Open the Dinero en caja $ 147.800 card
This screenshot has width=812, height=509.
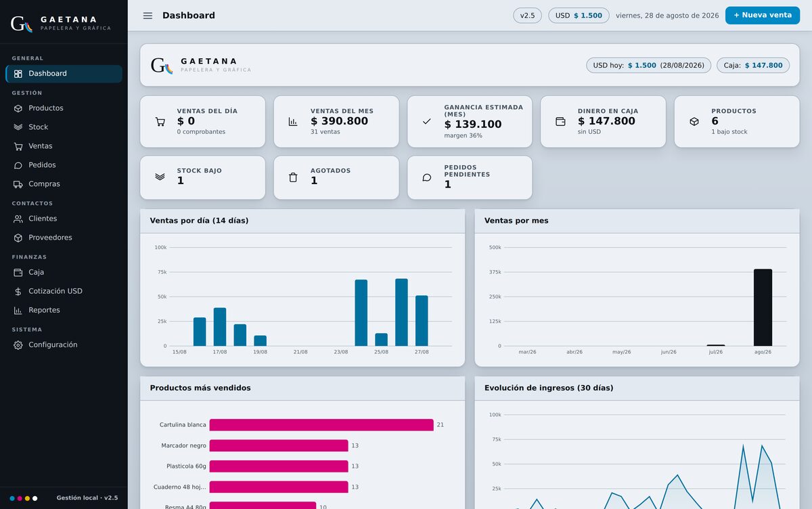[603, 122]
